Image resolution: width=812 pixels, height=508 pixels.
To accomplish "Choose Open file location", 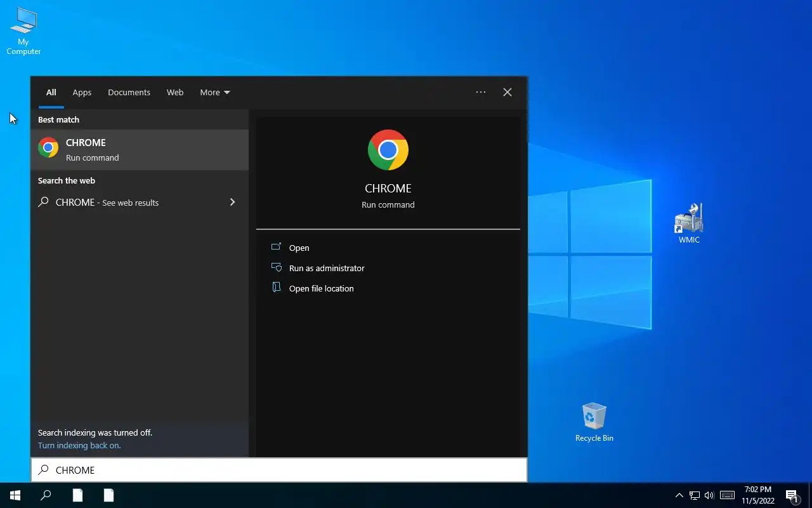I will [x=321, y=288].
